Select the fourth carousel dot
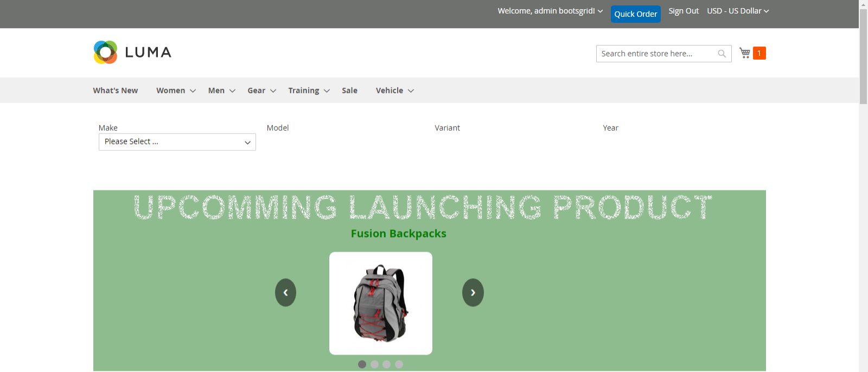The height and width of the screenshot is (372, 868). pos(399,364)
